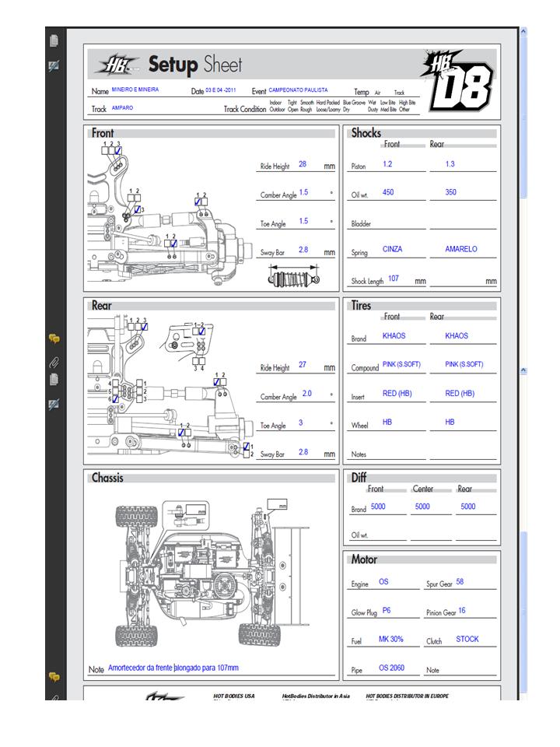Edit Front Oil wt. value 450
This screenshot has width=560, height=747.
point(388,192)
